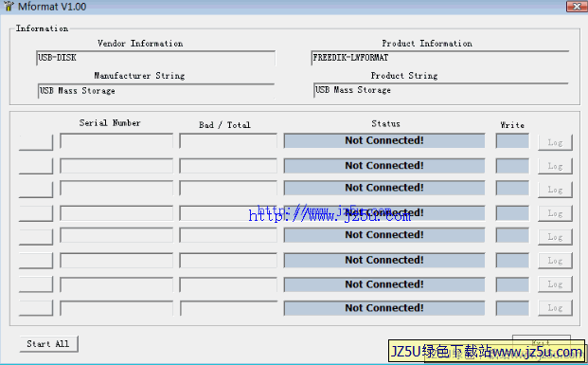Select the Manufacturer String input field
Viewport: 588px width, 365px height.
(x=156, y=91)
